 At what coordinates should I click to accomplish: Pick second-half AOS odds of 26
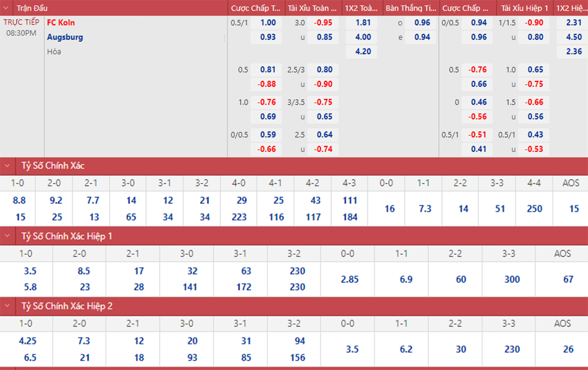point(568,349)
